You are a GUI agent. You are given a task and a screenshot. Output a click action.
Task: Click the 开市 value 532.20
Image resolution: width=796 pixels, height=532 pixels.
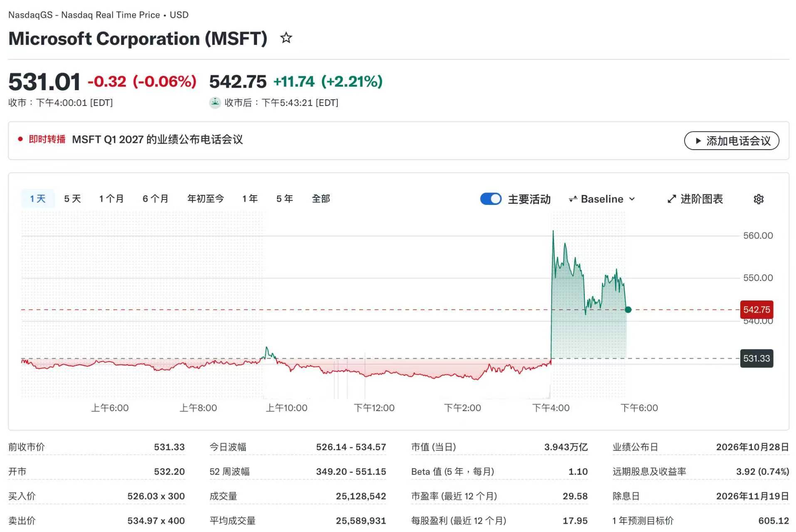(169, 471)
